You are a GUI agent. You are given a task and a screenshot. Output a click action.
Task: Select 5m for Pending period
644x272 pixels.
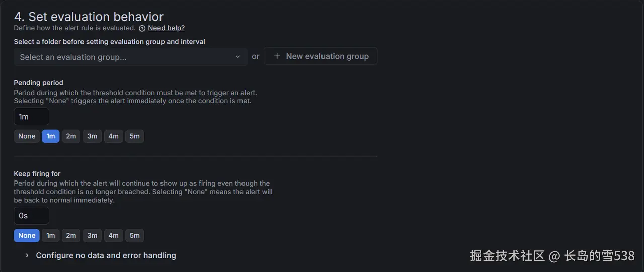click(134, 136)
